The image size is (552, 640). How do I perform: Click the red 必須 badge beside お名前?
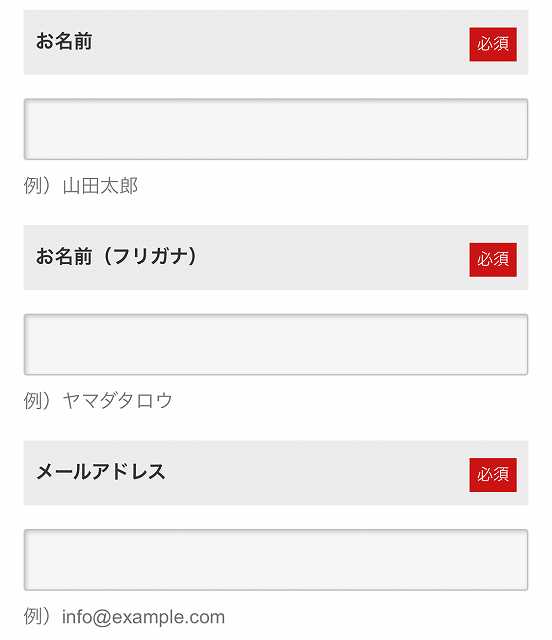pos(493,44)
